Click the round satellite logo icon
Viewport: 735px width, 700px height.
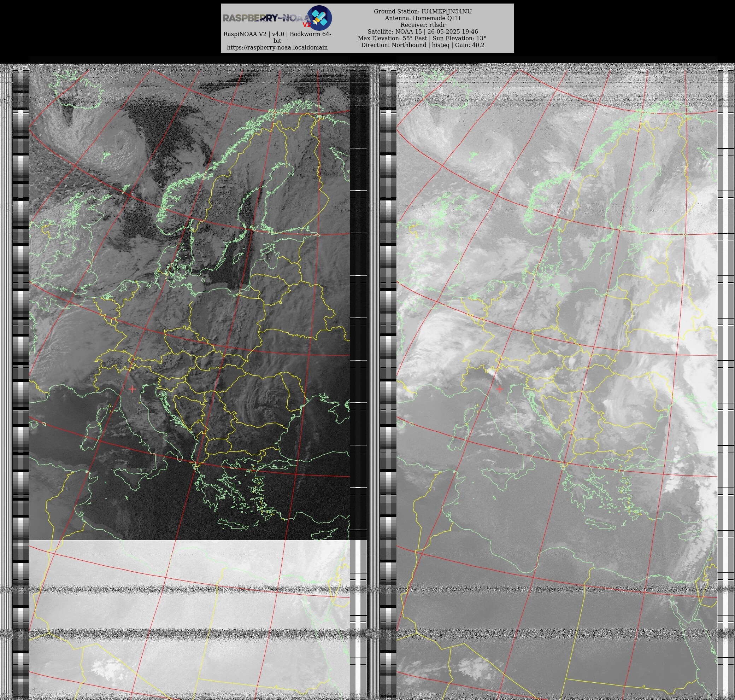pyautogui.click(x=319, y=18)
